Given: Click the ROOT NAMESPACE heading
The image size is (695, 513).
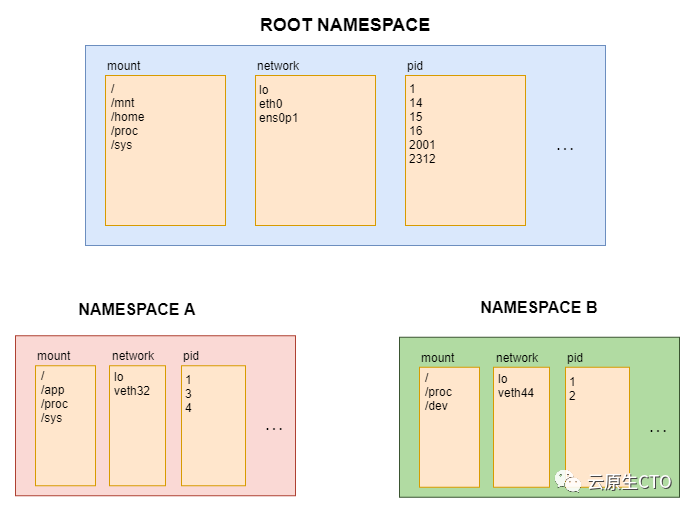Looking at the screenshot, I should pyautogui.click(x=345, y=25).
